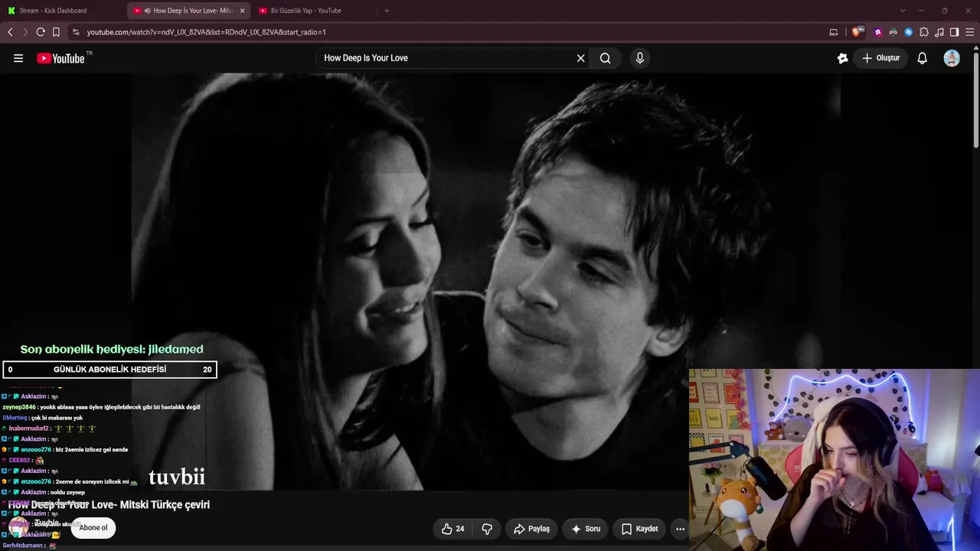
Task: Open the account avatar menu
Action: pos(952,58)
